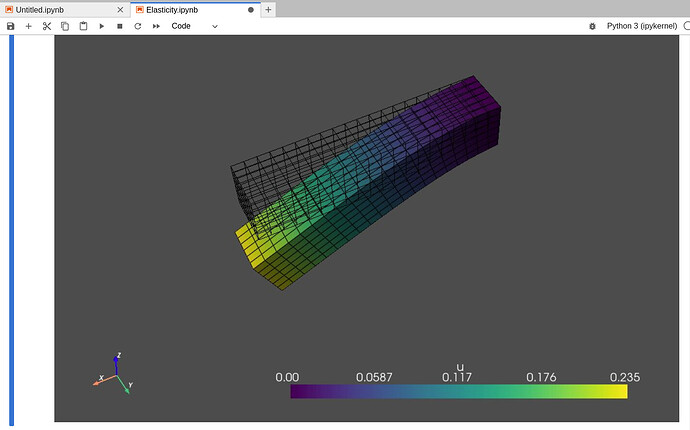Click the 0.235 colorbar label

(625, 377)
